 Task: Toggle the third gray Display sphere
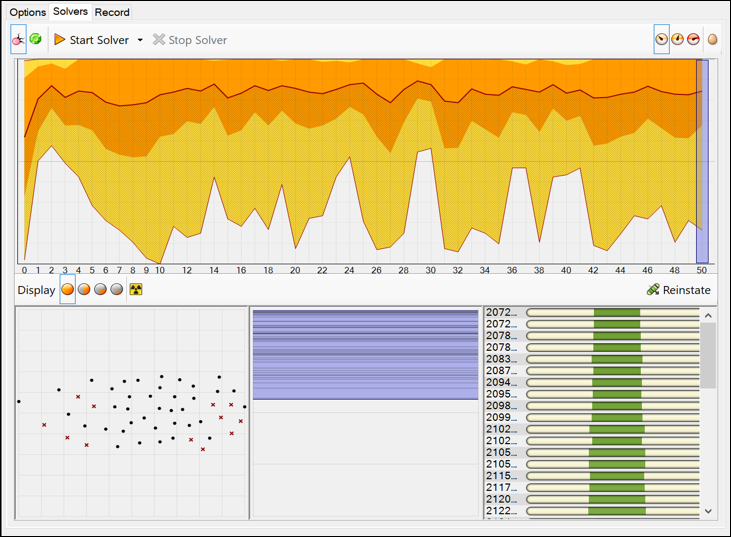[x=101, y=290]
